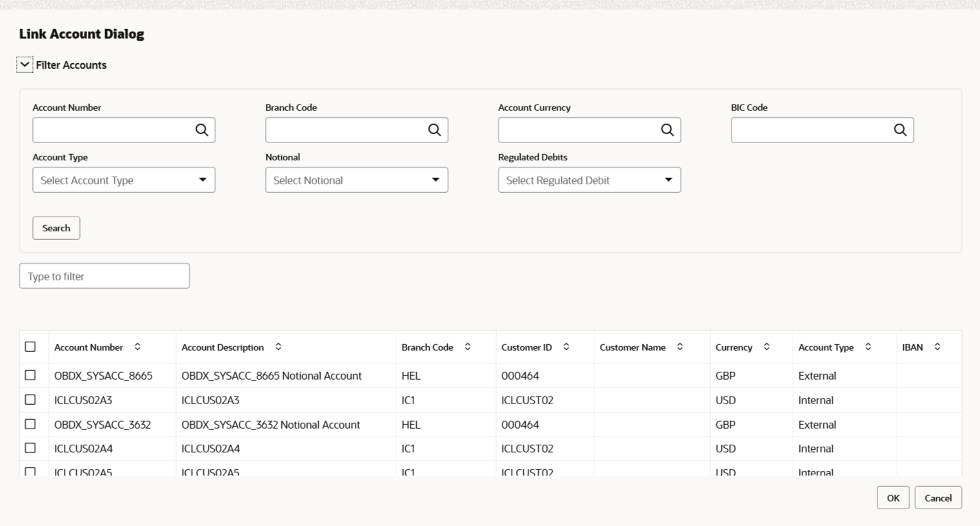The height and width of the screenshot is (526, 980).
Task: Sort the table by Currency
Action: tap(766, 347)
